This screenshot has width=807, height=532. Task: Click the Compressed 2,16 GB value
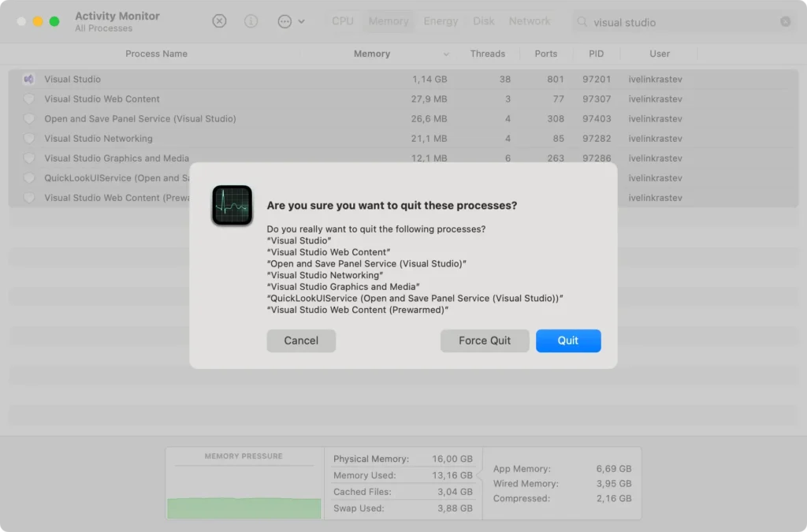coord(613,499)
